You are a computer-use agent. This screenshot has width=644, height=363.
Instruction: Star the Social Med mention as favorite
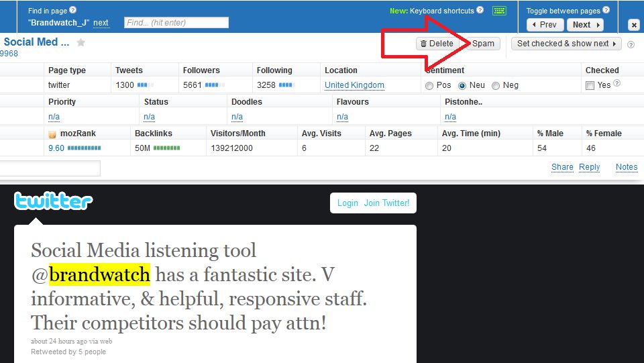[x=81, y=42]
